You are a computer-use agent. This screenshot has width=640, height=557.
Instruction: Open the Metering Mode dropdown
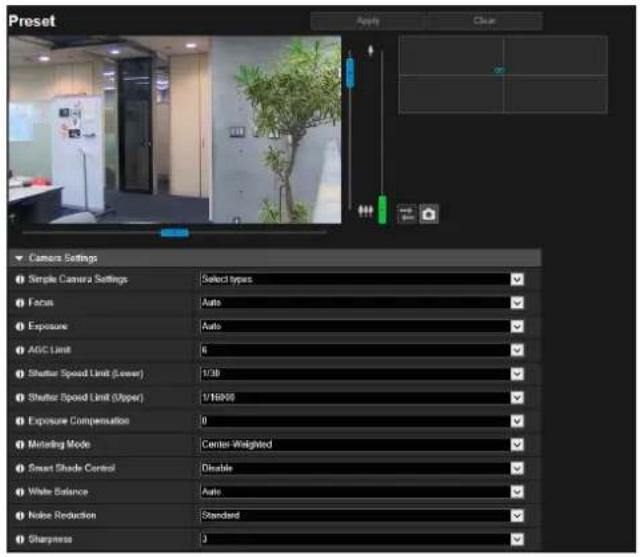362,445
